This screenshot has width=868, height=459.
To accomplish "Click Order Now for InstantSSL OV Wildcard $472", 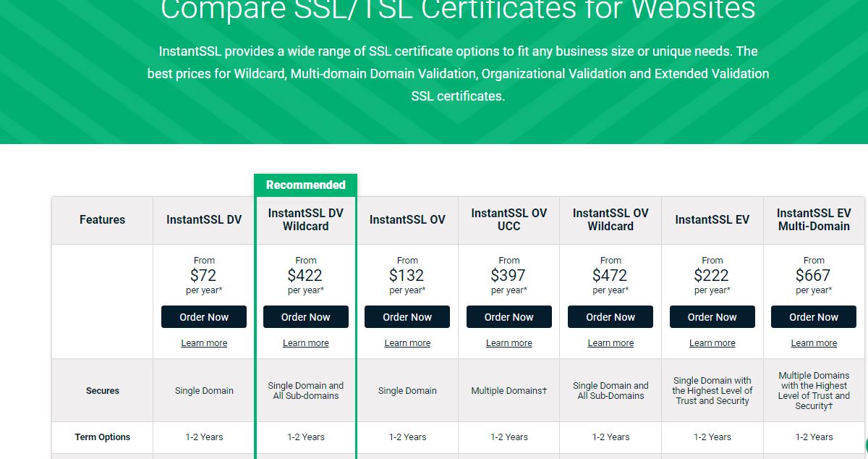I will point(610,317).
